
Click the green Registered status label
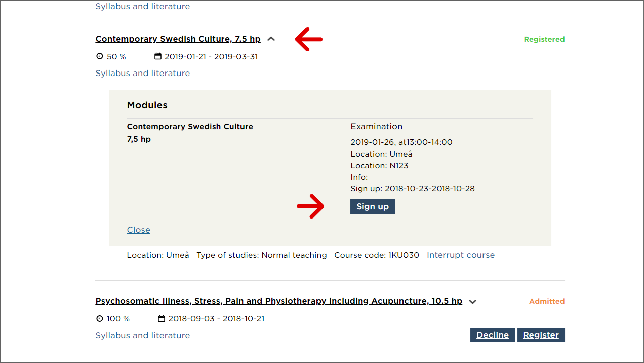pyautogui.click(x=544, y=39)
